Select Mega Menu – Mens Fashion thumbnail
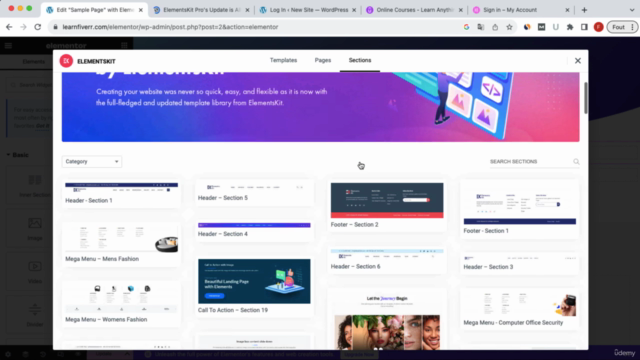Image resolution: width=640 pixels, height=360 pixels. point(121,239)
